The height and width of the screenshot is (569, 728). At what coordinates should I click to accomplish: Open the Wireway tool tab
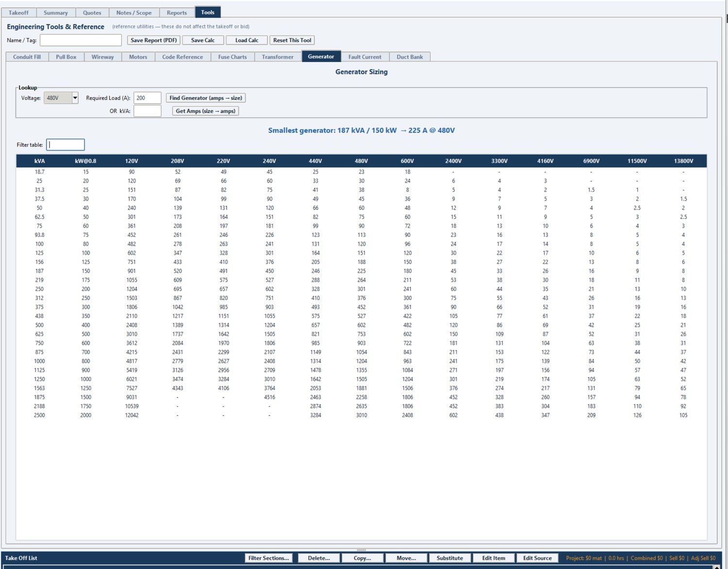(x=103, y=57)
